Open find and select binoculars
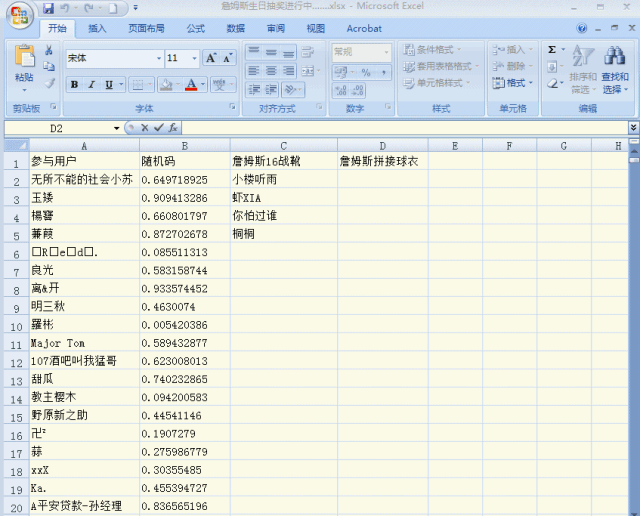 coord(615,69)
